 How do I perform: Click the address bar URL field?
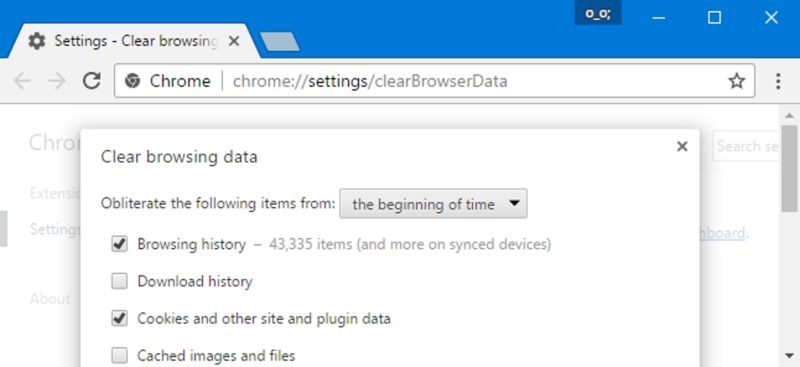point(434,81)
